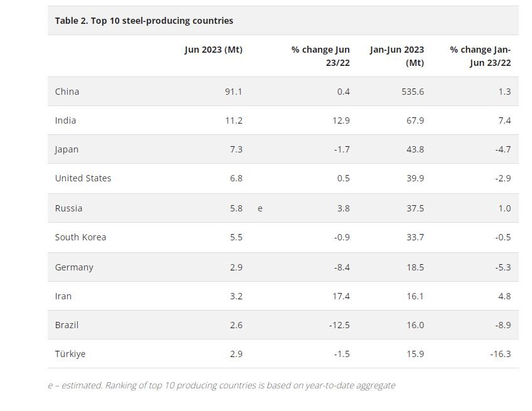Click the table title 'Top 10 steel-producing countries'
Image resolution: width=532 pixels, height=411 pixels.
[144, 21]
